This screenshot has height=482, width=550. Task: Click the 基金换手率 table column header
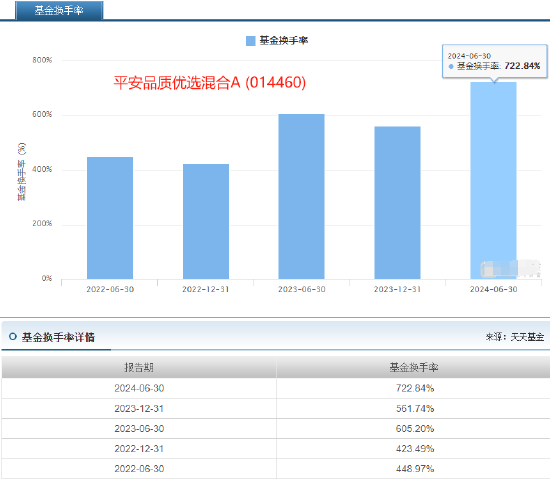pyautogui.click(x=414, y=367)
